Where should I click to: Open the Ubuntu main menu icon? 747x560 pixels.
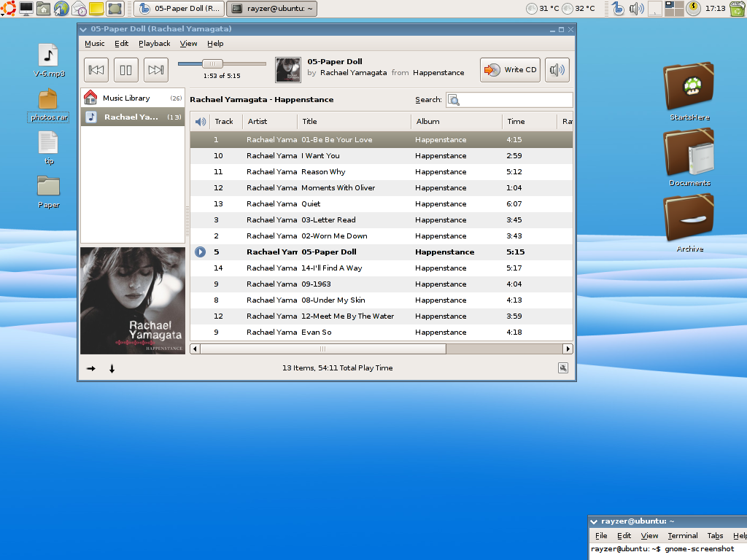[8, 8]
